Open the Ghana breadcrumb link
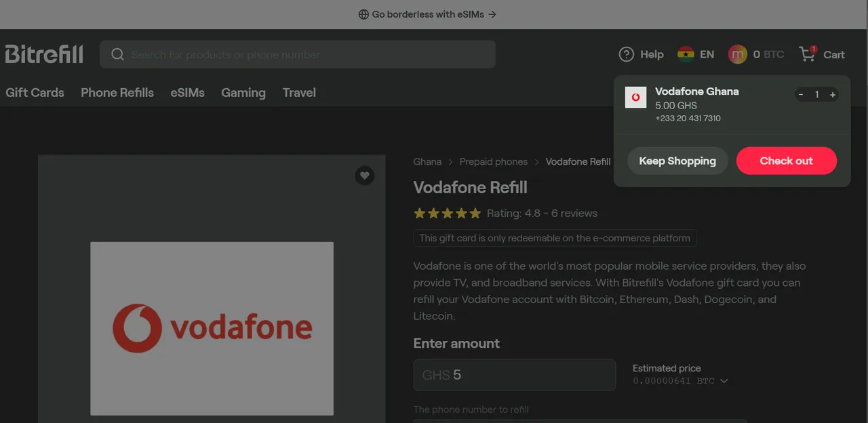Screen dimensions: 868x423 coord(427,161)
